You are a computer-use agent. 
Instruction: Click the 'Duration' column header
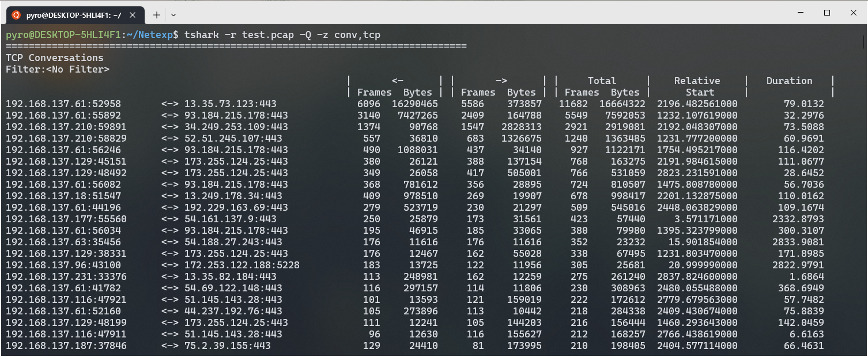pyautogui.click(x=790, y=81)
